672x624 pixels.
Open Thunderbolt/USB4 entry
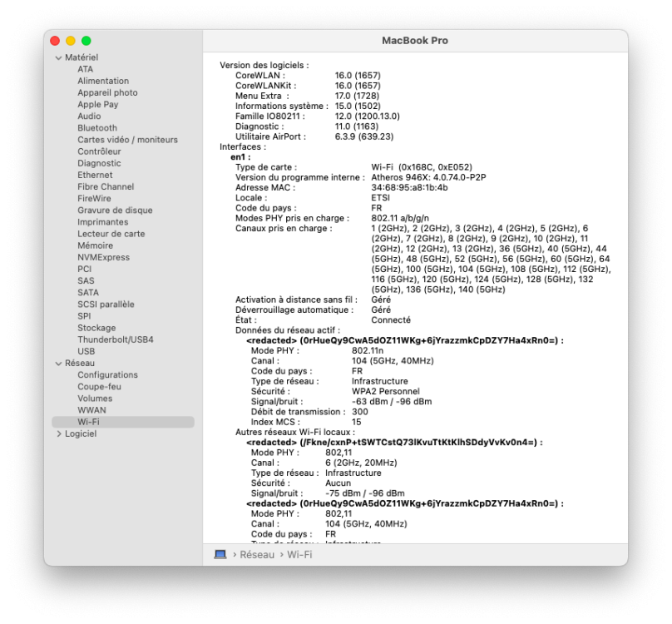116,339
